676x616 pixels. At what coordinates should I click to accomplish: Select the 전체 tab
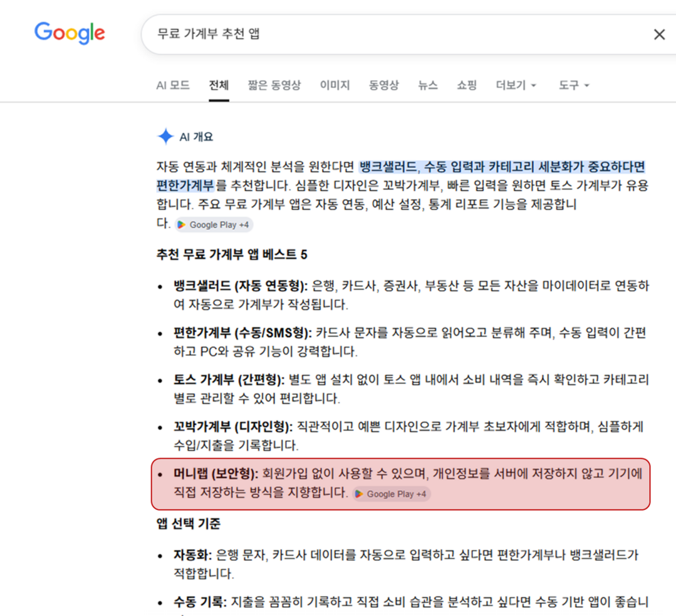pyautogui.click(x=219, y=85)
